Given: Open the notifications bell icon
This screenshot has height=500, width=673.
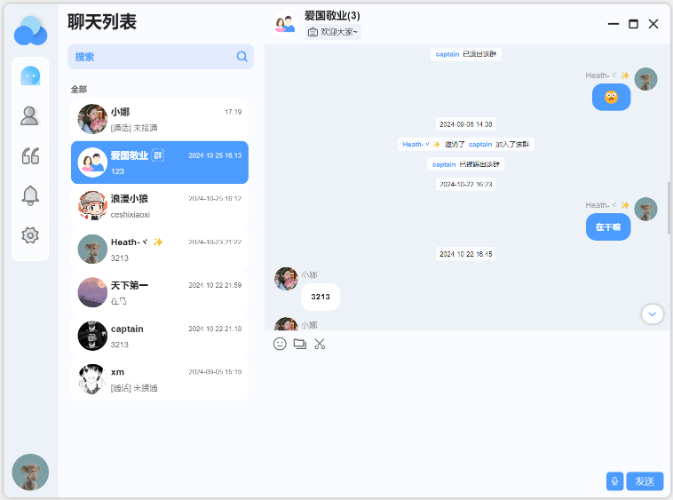Looking at the screenshot, I should (x=30, y=195).
